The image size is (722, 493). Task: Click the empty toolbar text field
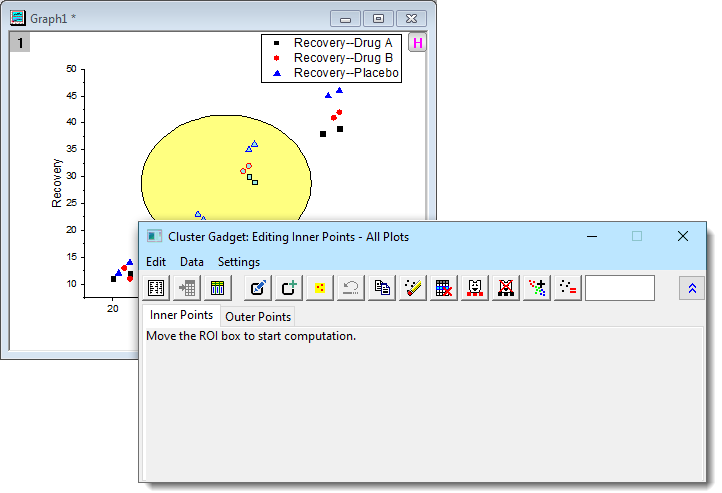619,288
